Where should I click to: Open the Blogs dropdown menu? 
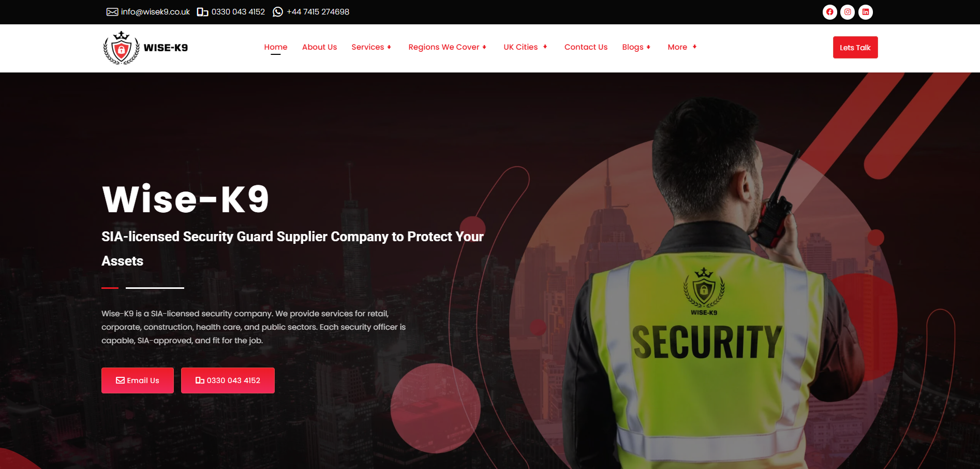click(x=636, y=47)
